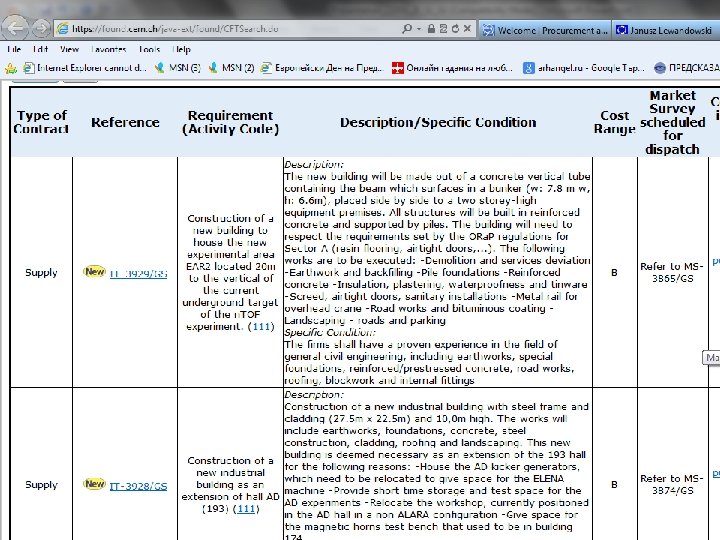The width and height of the screenshot is (720, 540).
Task: Click the add to favorites star icon
Action: point(11,68)
